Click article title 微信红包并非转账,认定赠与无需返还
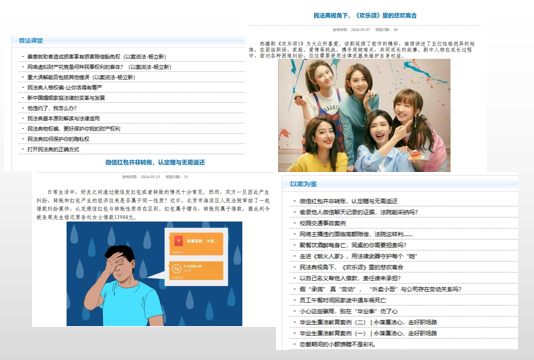The width and height of the screenshot is (534, 360). 155,162
